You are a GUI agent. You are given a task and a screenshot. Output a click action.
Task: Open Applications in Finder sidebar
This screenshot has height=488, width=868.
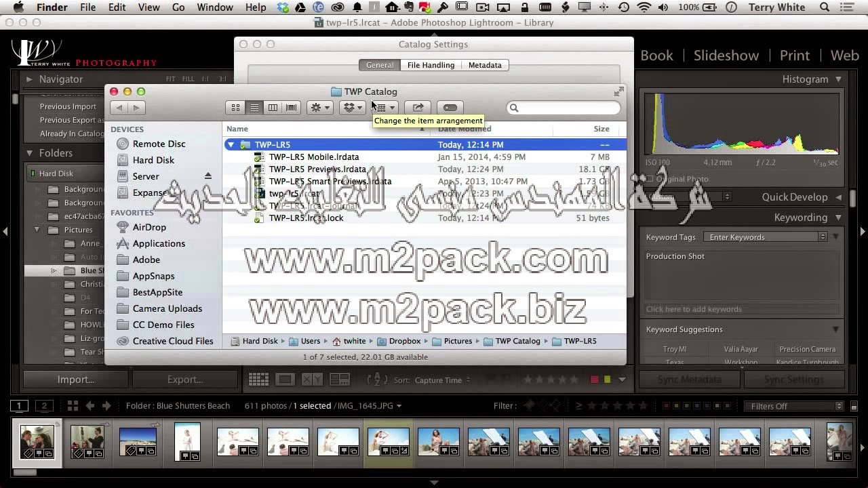pos(159,243)
